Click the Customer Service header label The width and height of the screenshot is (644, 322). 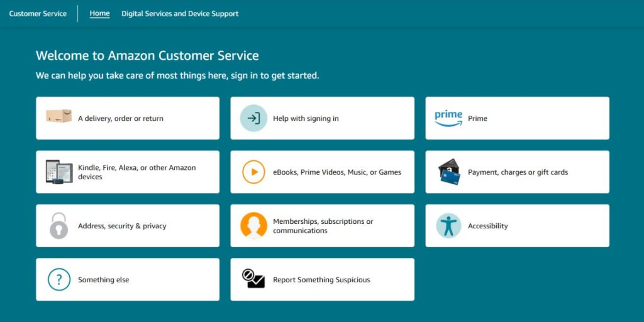(x=38, y=14)
